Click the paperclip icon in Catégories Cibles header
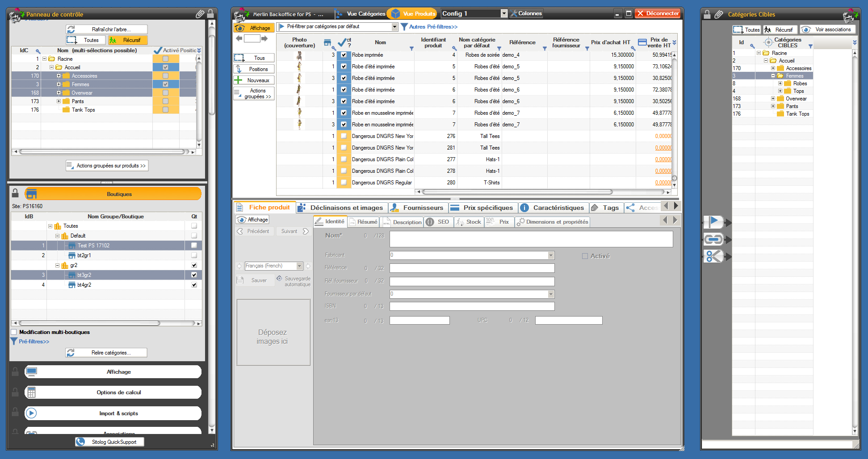868x459 pixels. coord(718,14)
